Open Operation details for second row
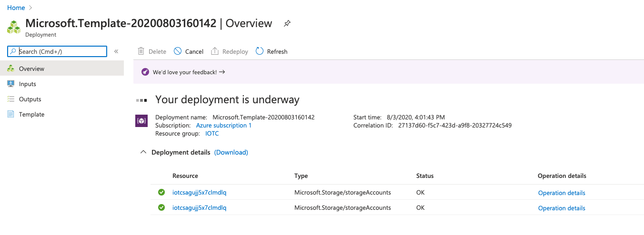 click(x=562, y=208)
